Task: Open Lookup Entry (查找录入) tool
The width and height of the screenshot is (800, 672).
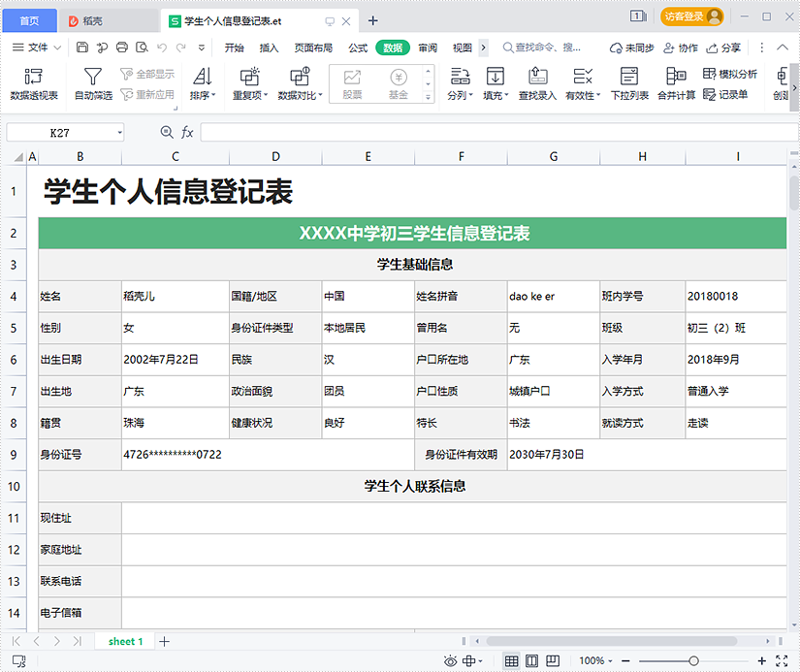Action: (537, 83)
